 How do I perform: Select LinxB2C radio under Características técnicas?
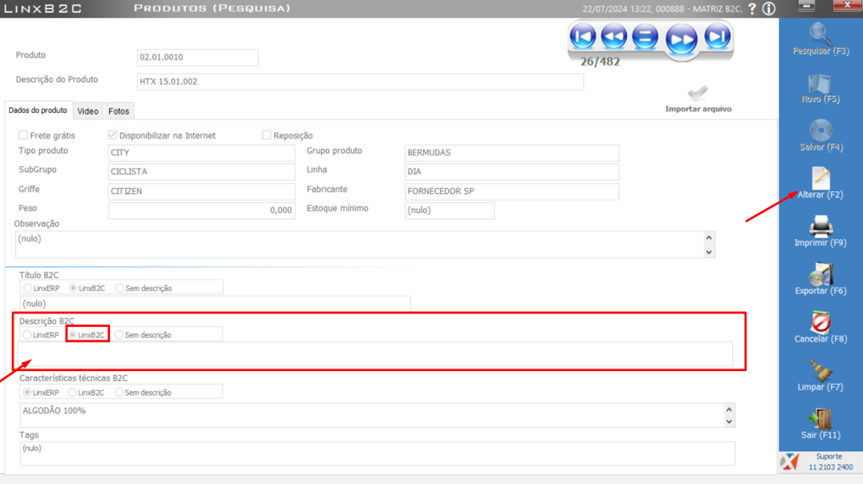[72, 393]
